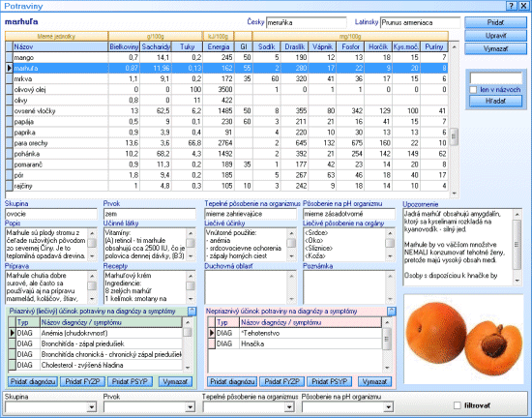The width and height of the screenshot is (532, 418).
Task: Click Pridať diagnózu in positive effects panel
Action: pos(33,381)
